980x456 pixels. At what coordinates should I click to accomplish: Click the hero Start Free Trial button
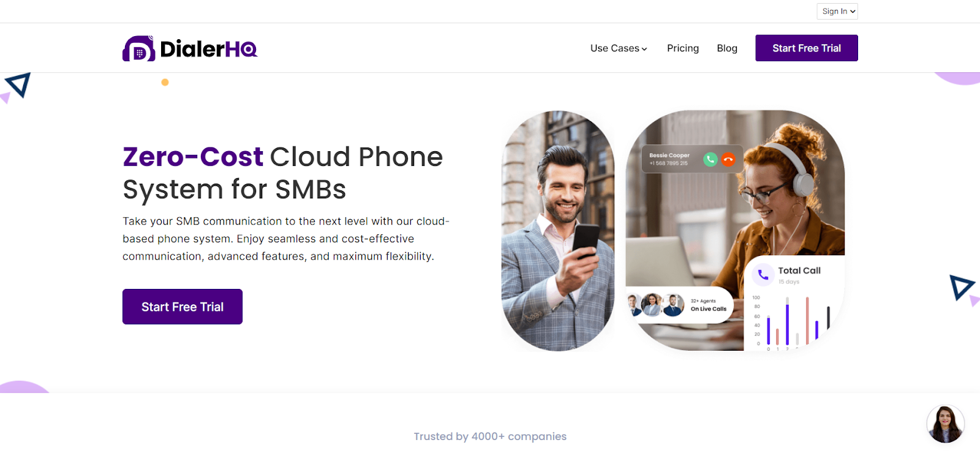point(183,307)
